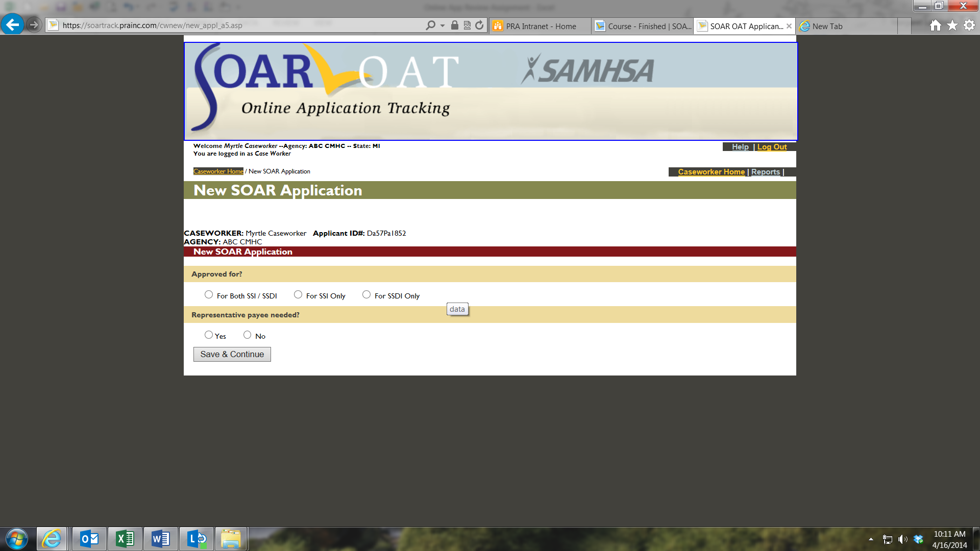
Task: Launch Excel from the taskbar
Action: [125, 539]
